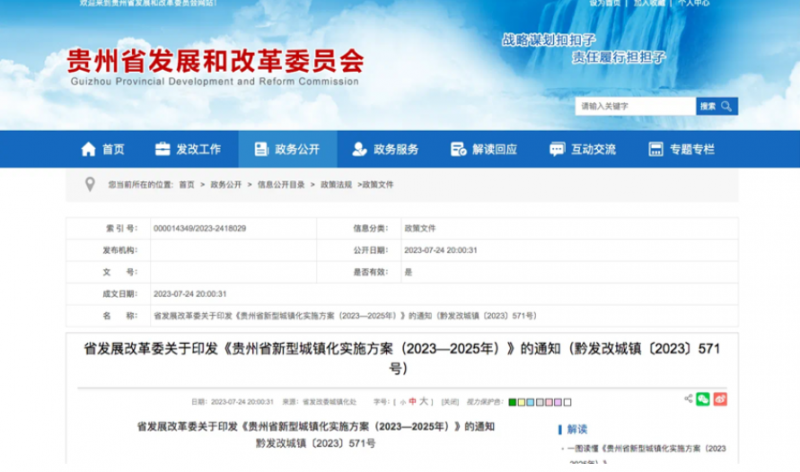Image resolution: width=800 pixels, height=472 pixels.
Task: Click the briefcase icon for 发改工作
Action: [162, 149]
